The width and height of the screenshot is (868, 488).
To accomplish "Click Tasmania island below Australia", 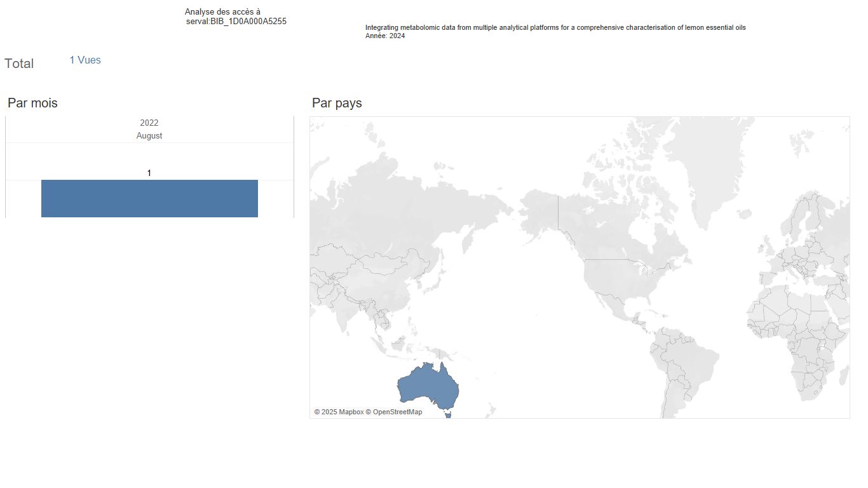I will (449, 415).
